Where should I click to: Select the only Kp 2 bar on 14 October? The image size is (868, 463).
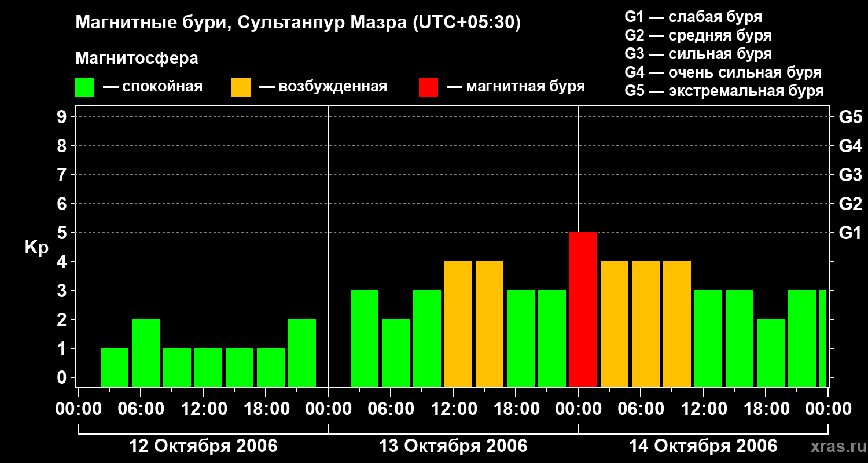coord(771,352)
